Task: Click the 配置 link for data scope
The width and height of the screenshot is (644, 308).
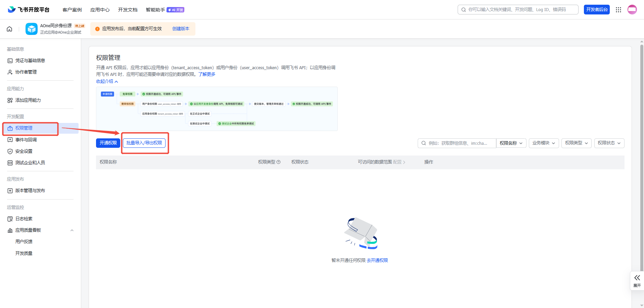Action: pyautogui.click(x=399, y=162)
